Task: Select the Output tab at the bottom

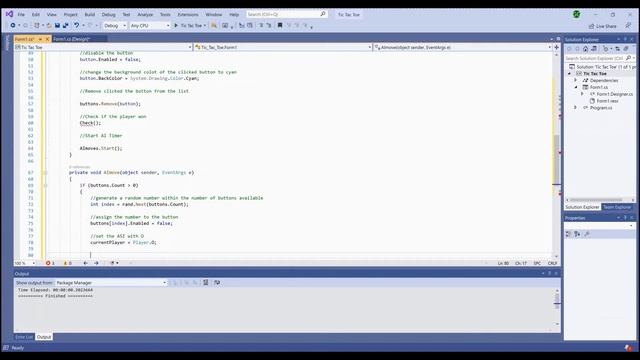Action: 44,337
